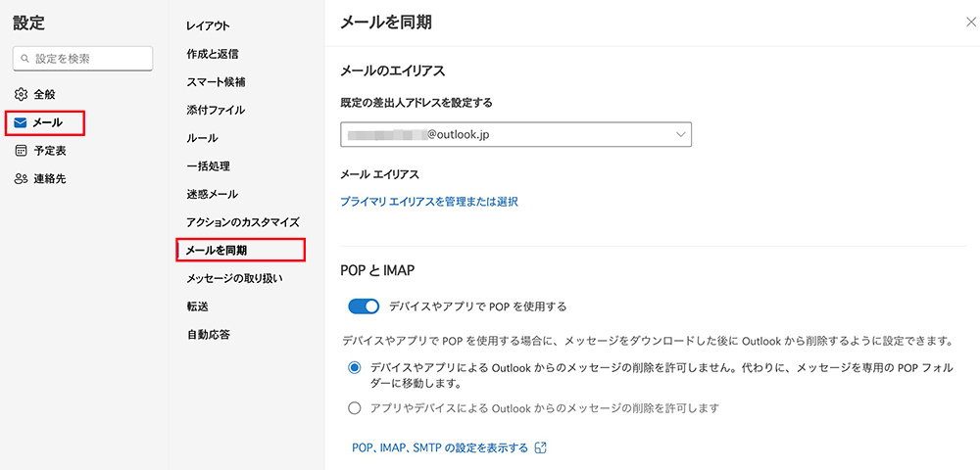Click the external link icon after SMTP settings
The width and height of the screenshot is (980, 470).
click(x=541, y=447)
